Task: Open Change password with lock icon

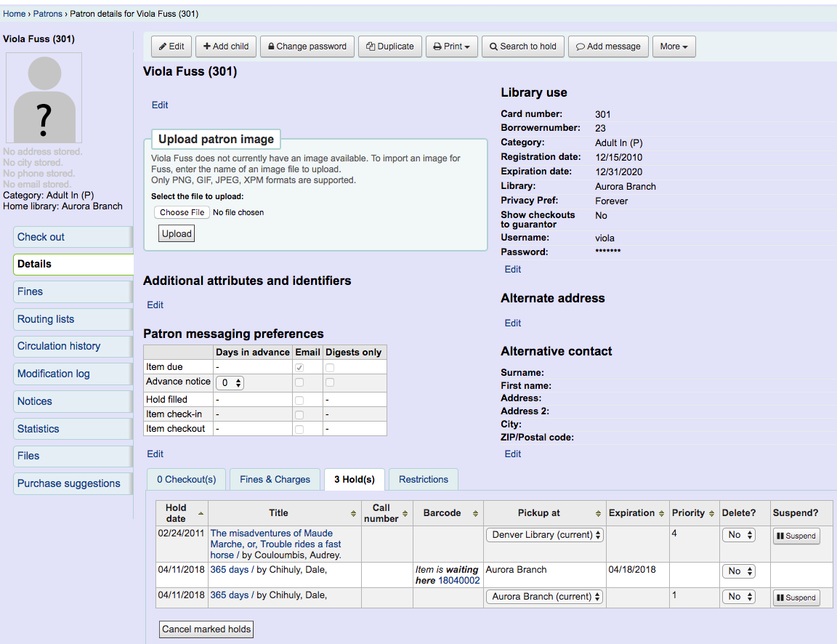Action: [307, 47]
